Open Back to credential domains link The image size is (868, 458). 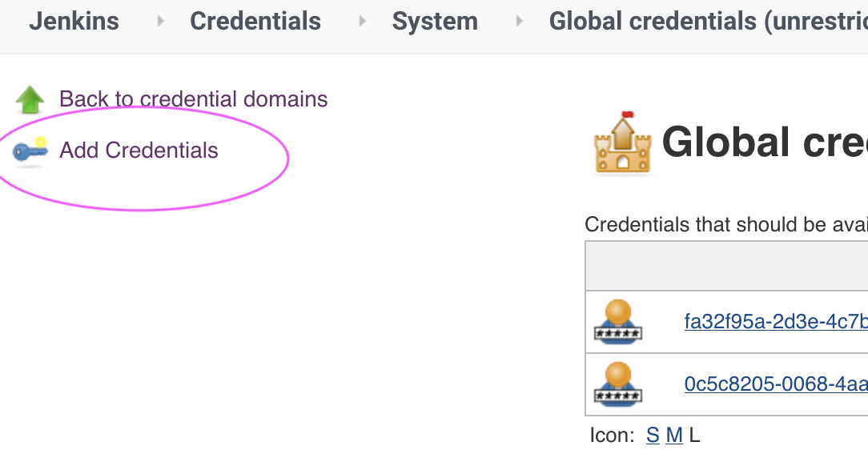pos(193,99)
